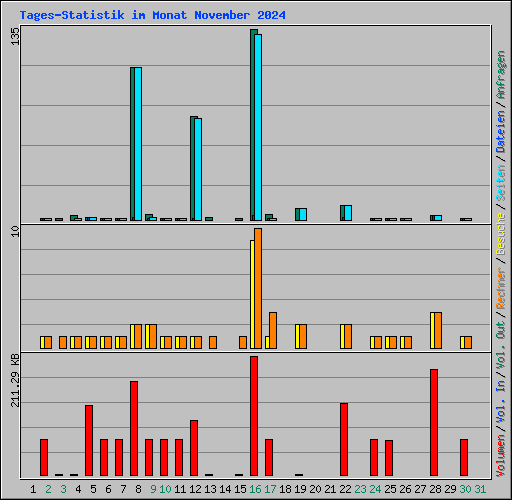Click the 'Dateien' legend label
The height and width of the screenshot is (500, 512).
(x=501, y=132)
